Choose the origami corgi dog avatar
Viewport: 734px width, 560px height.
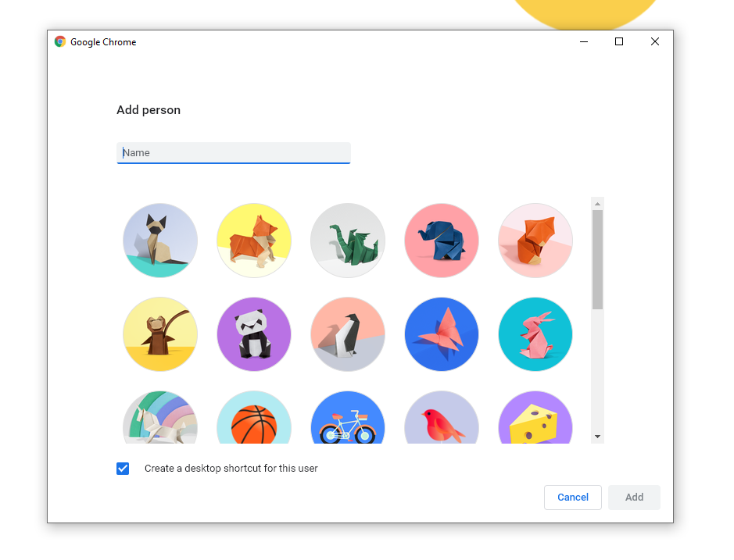[254, 241]
